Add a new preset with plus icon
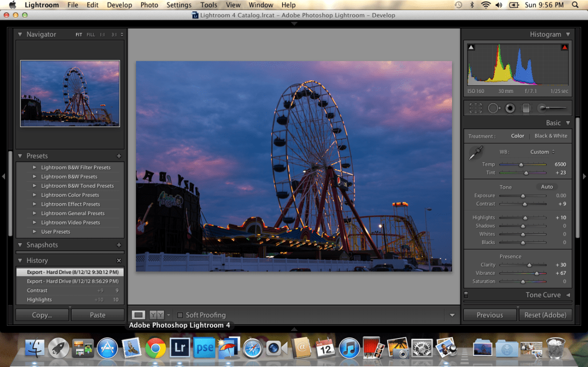This screenshot has height=367, width=588. 119,156
